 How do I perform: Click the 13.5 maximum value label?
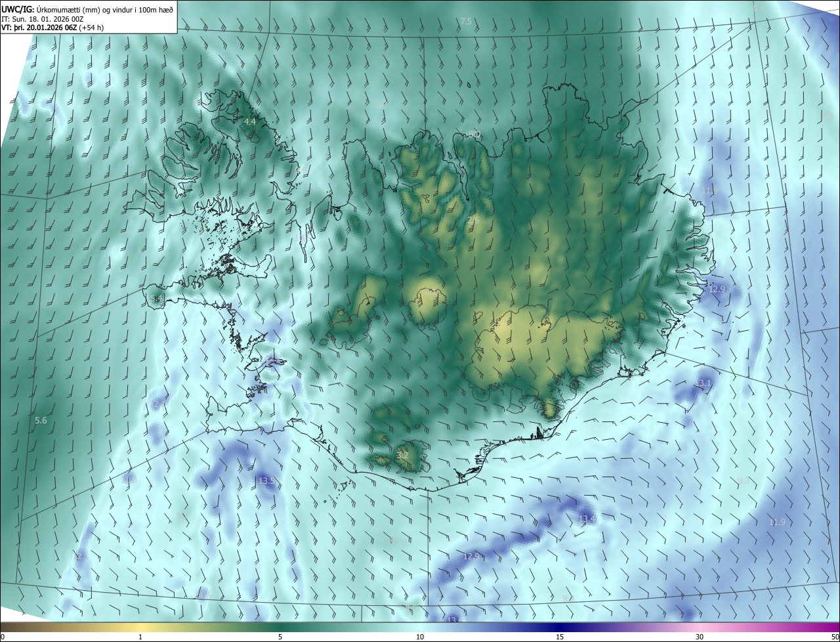tap(266, 481)
